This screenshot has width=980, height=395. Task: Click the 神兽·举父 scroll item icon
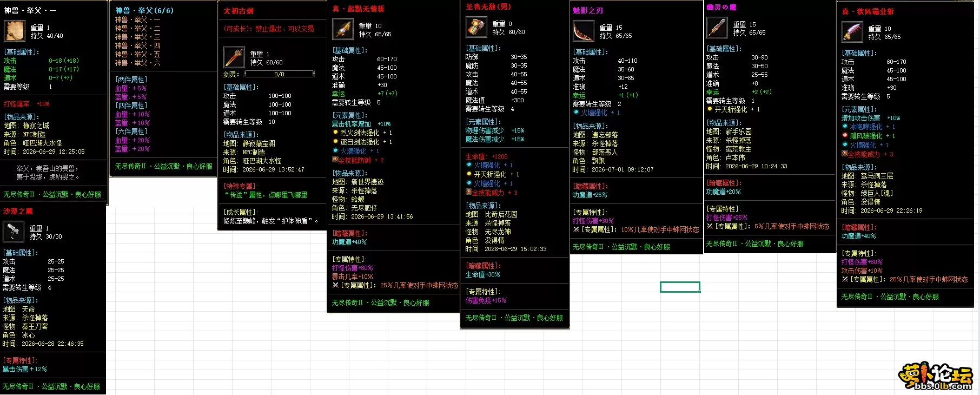[15, 31]
